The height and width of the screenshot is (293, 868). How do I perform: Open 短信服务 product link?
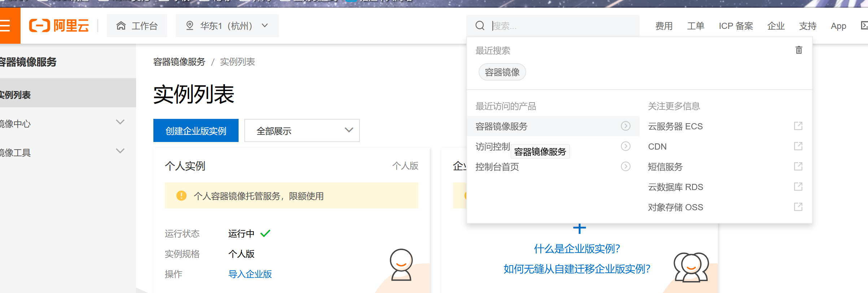pos(665,167)
